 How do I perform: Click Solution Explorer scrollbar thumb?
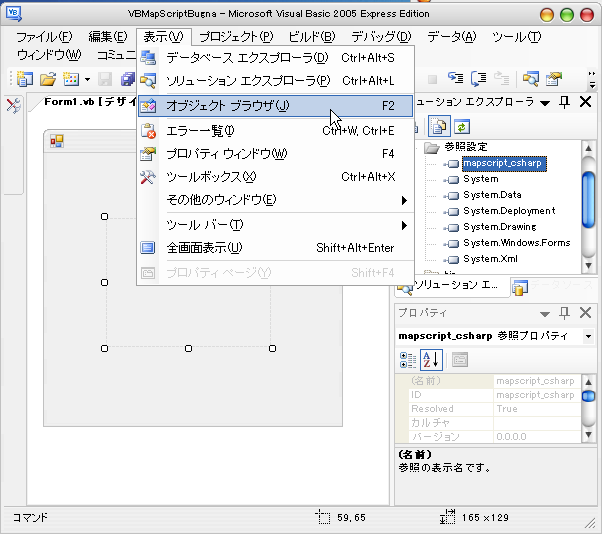[588, 200]
